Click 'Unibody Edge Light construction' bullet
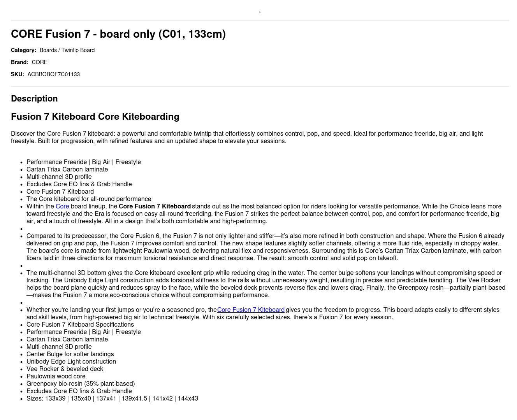 [x=71, y=362]
